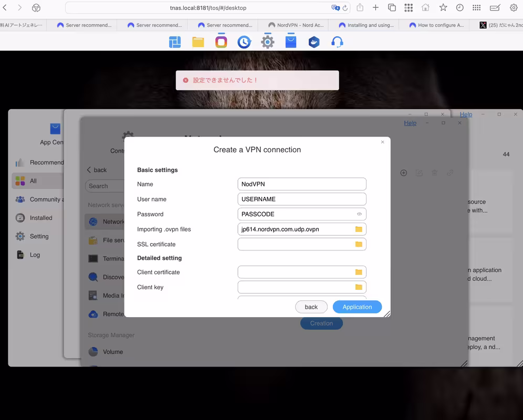Click the Control Panel Search box
The height and width of the screenshot is (420, 523).
click(x=105, y=186)
